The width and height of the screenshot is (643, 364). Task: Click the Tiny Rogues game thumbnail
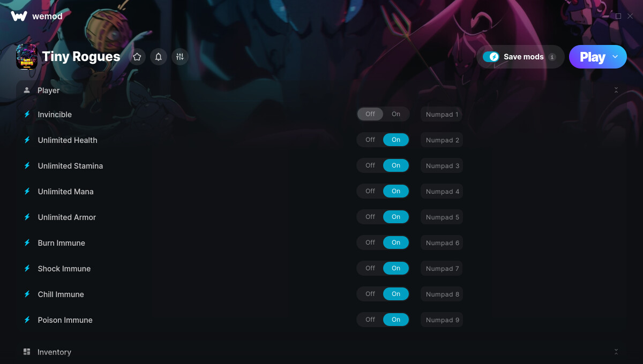click(x=26, y=57)
